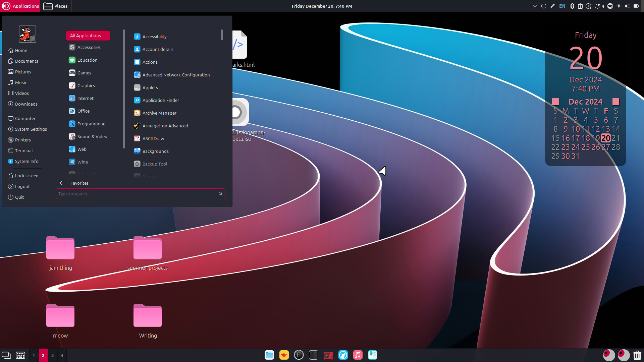The image size is (644, 362).
Task: Click the back arrow beside Favorites
Action: [61, 183]
